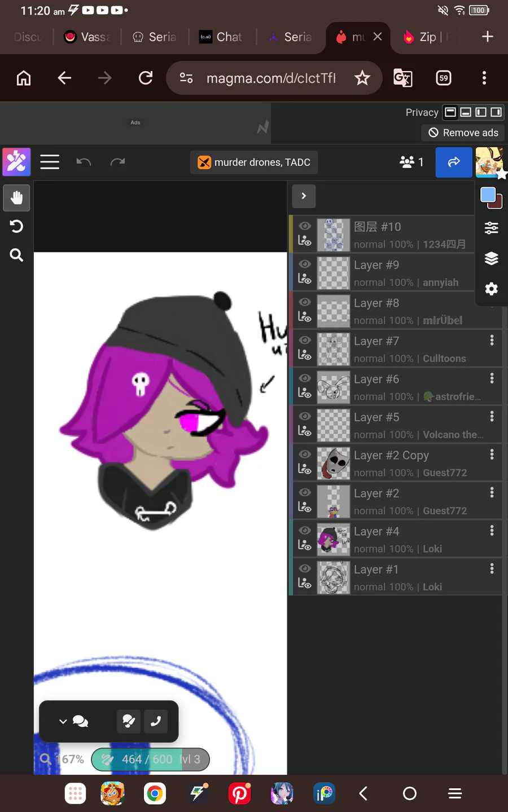The height and width of the screenshot is (812, 508).
Task: Toggle visibility of Layer #4
Action: [x=305, y=531]
